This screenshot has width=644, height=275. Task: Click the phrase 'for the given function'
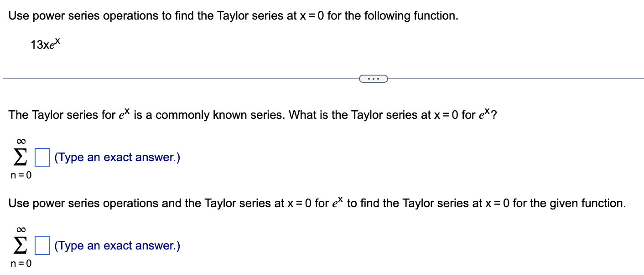pos(569,203)
